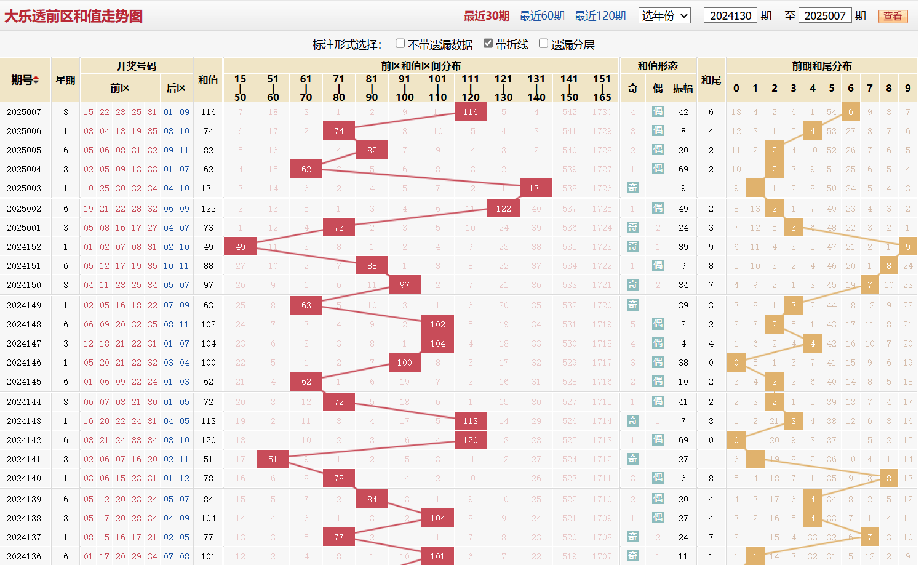Select the red 51 cell for 2024141
The height and width of the screenshot is (565, 924).
tap(273, 459)
